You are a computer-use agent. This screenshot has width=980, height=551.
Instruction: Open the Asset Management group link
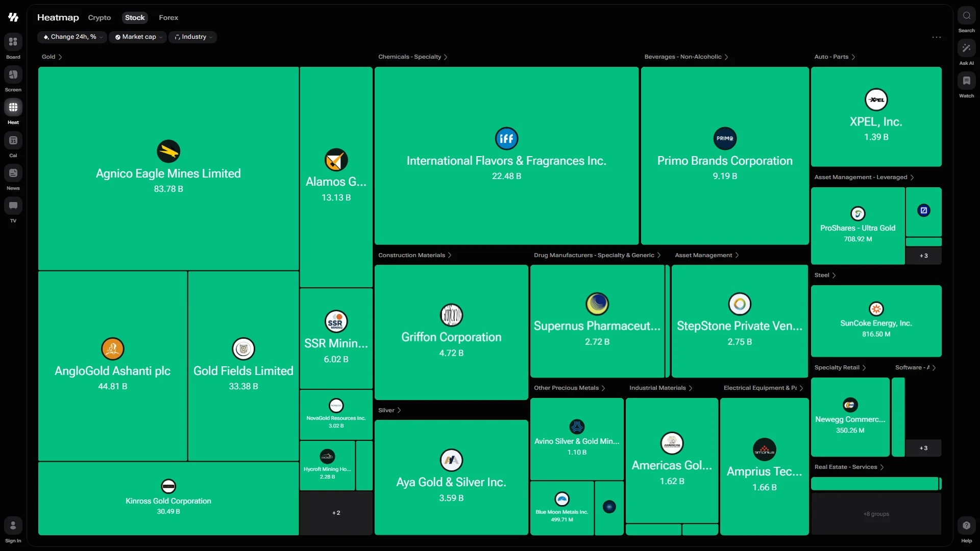(x=707, y=256)
